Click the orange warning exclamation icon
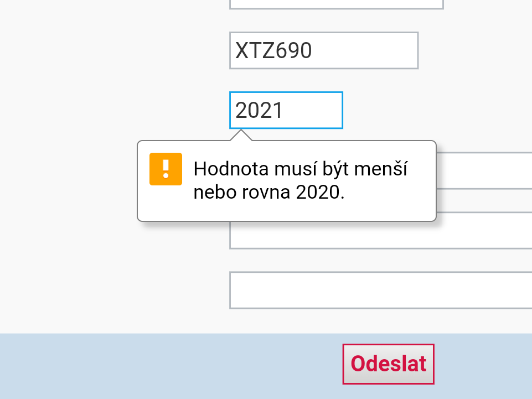This screenshot has height=399, width=532. click(166, 169)
